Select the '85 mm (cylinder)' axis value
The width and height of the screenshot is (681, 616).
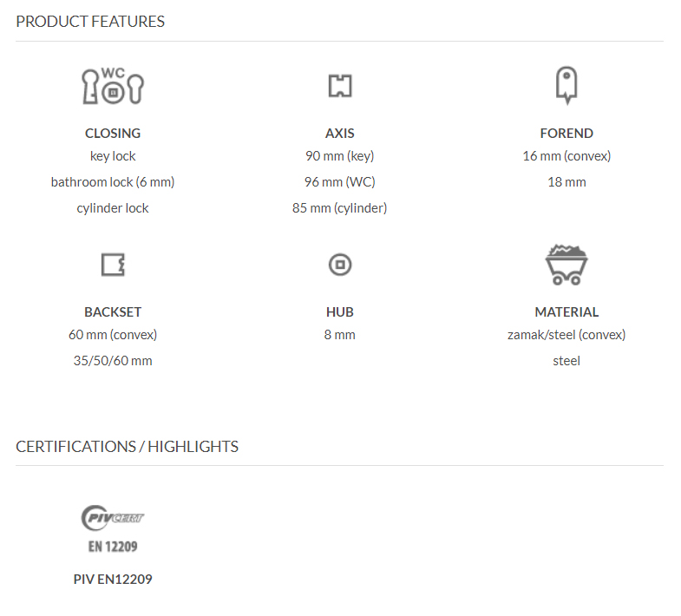tap(339, 208)
